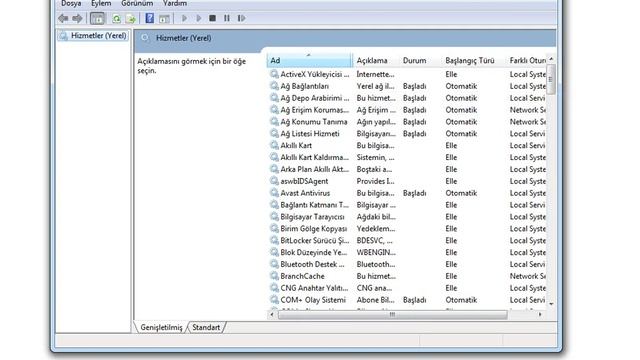Screen dimensions: 640x360
Task: Select the Blok Düzeyinde Ye... service
Action: coord(314,252)
